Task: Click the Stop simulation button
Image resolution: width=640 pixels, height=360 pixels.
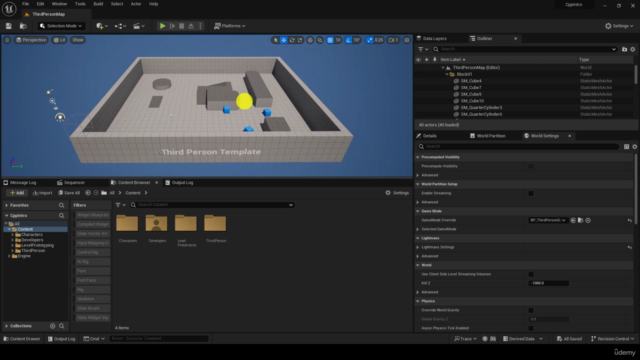Action: 182,26
